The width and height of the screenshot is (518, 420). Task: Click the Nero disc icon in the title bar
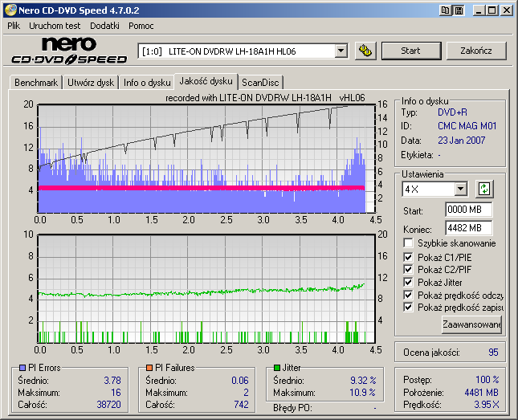[x=10, y=10]
